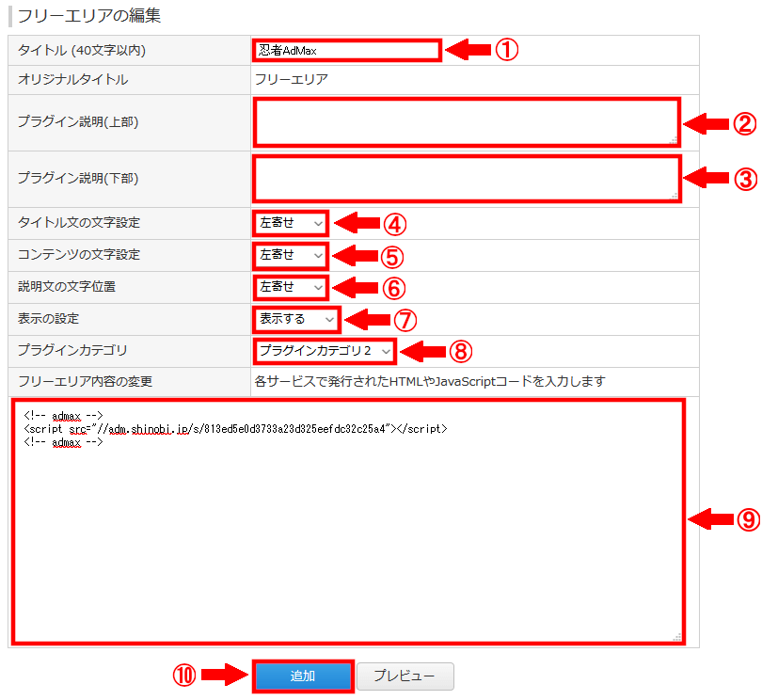
Task: Click the 各サービスで発行されたHTML description text
Action: [x=430, y=382]
